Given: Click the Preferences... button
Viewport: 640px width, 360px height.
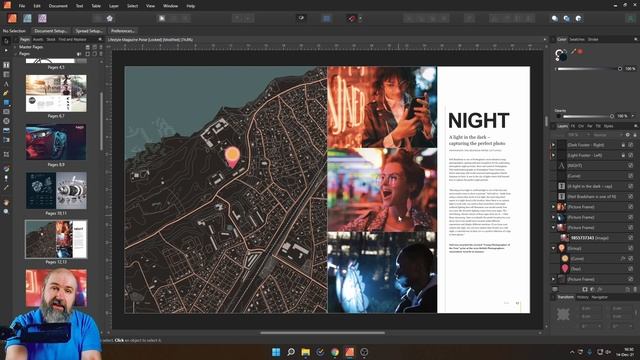Looking at the screenshot, I should (122, 31).
